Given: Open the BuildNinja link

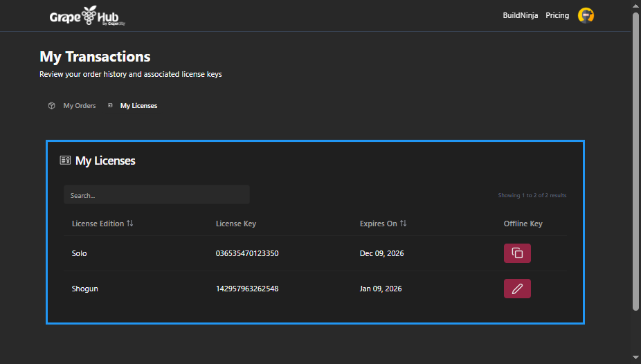Looking at the screenshot, I should coord(520,15).
